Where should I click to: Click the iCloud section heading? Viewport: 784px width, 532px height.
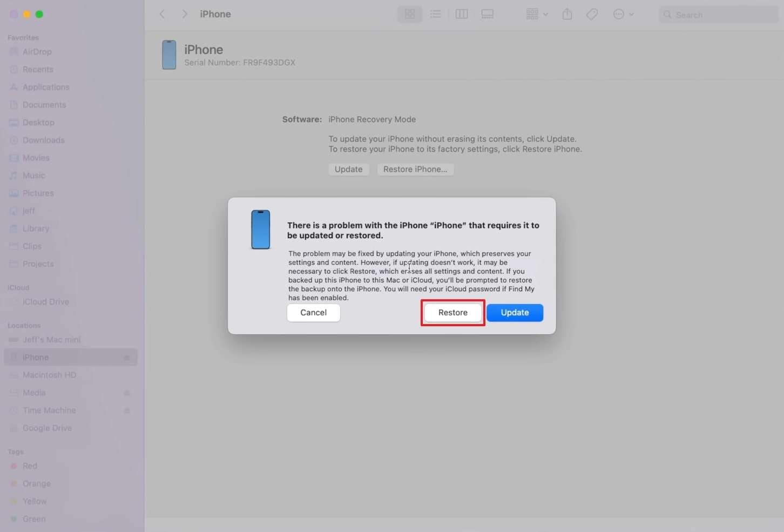[18, 288]
